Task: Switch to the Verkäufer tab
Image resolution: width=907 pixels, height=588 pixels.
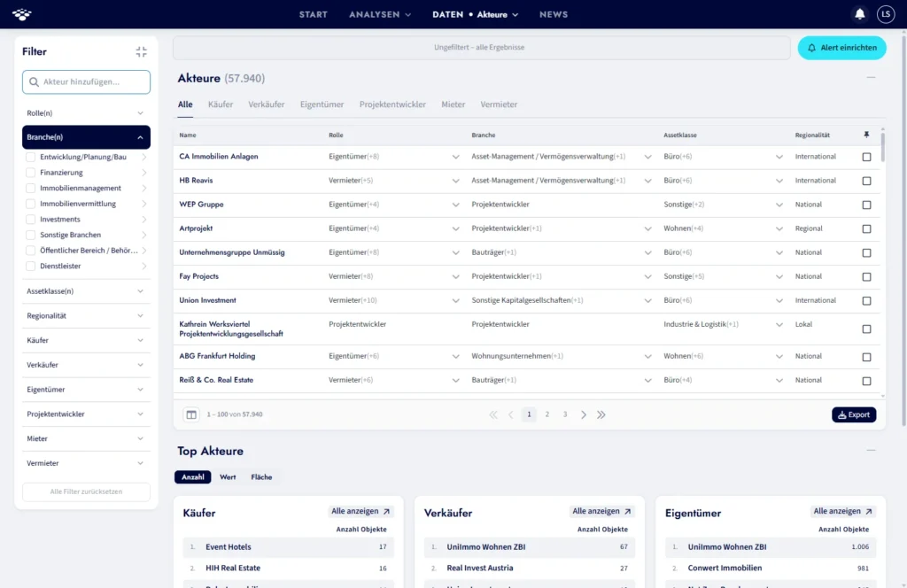Action: 266,104
